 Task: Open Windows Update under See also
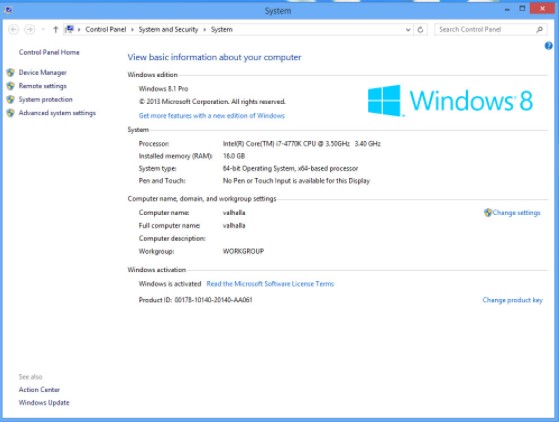point(44,403)
